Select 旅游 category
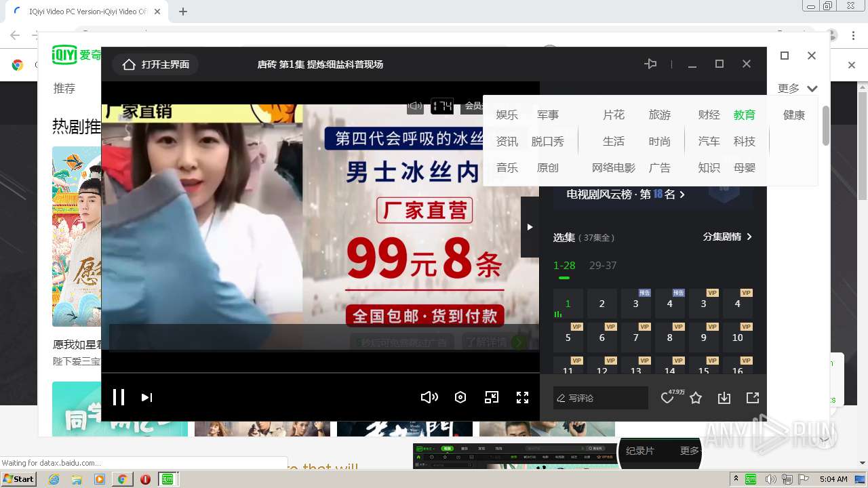 click(x=660, y=115)
